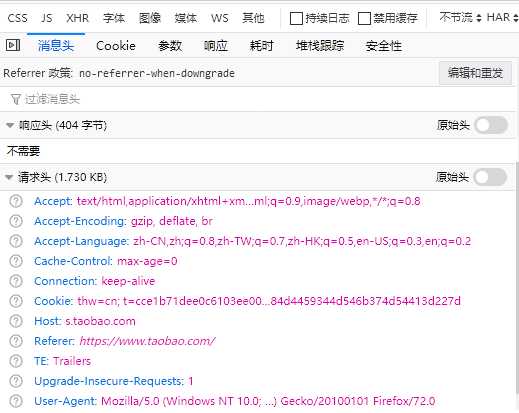The width and height of the screenshot is (519, 413).
Task: Switch to the 堆栈跟踪 tab
Action: tap(320, 46)
